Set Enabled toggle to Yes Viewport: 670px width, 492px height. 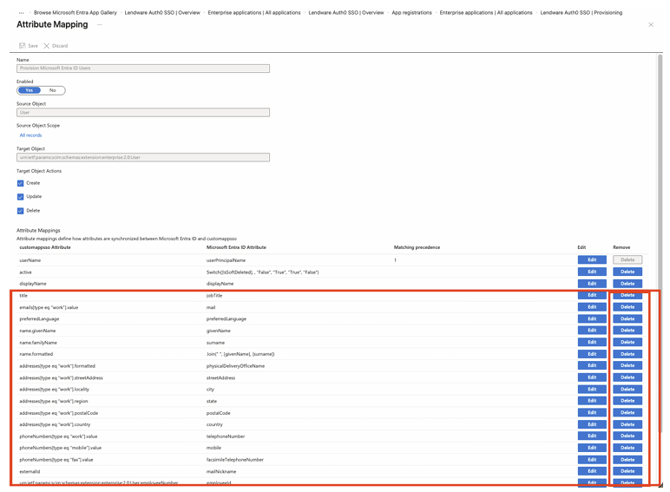pos(29,90)
